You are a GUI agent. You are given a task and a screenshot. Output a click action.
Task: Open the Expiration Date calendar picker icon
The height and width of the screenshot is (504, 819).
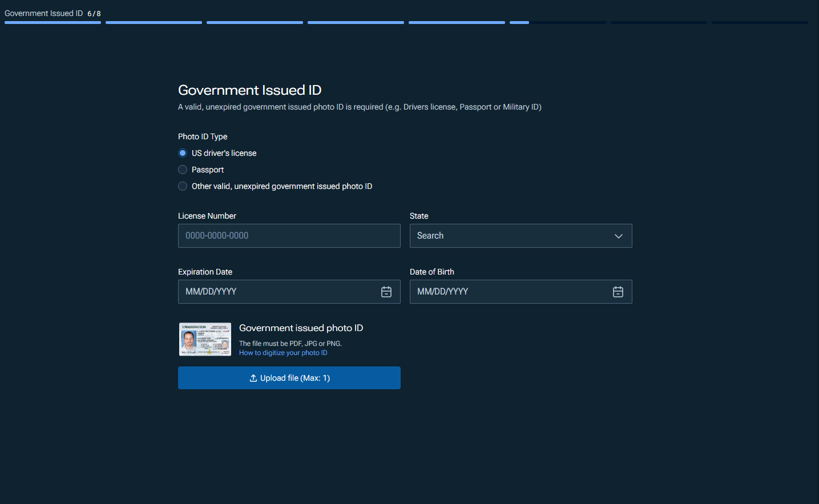pyautogui.click(x=386, y=292)
